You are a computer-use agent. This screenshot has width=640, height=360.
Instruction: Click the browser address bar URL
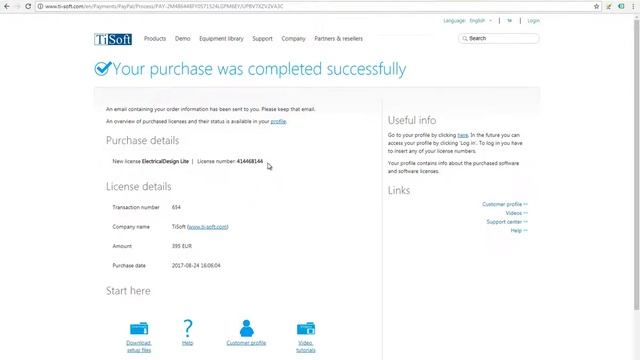164,7
